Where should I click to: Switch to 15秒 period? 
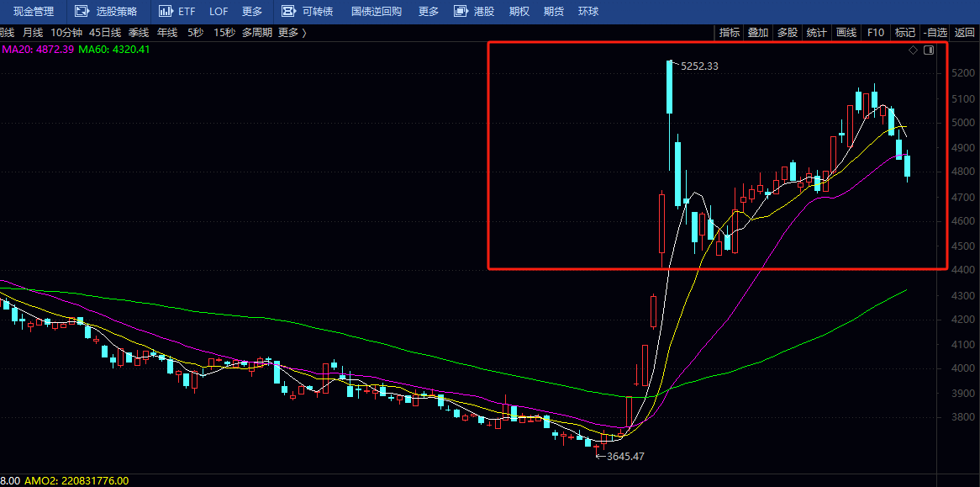point(224,33)
